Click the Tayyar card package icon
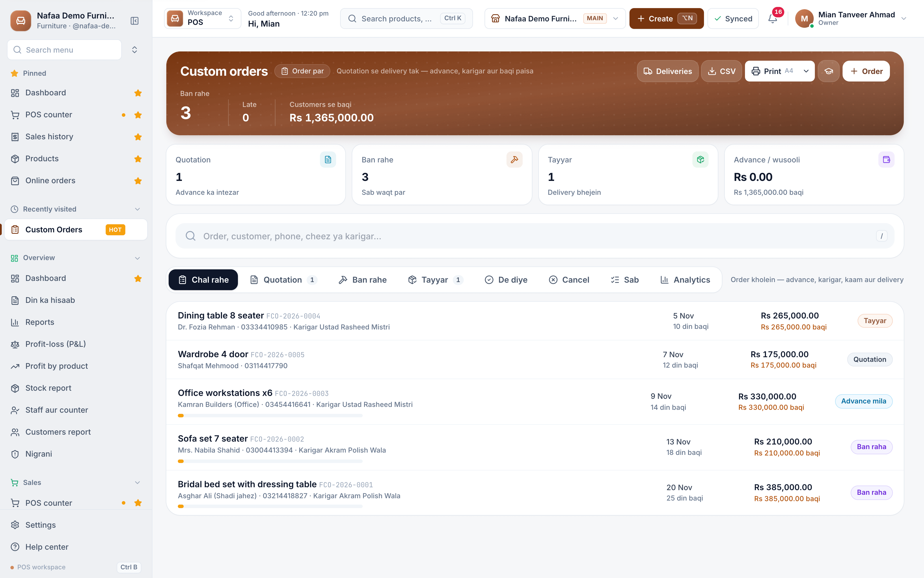This screenshot has width=924, height=578. (x=700, y=160)
